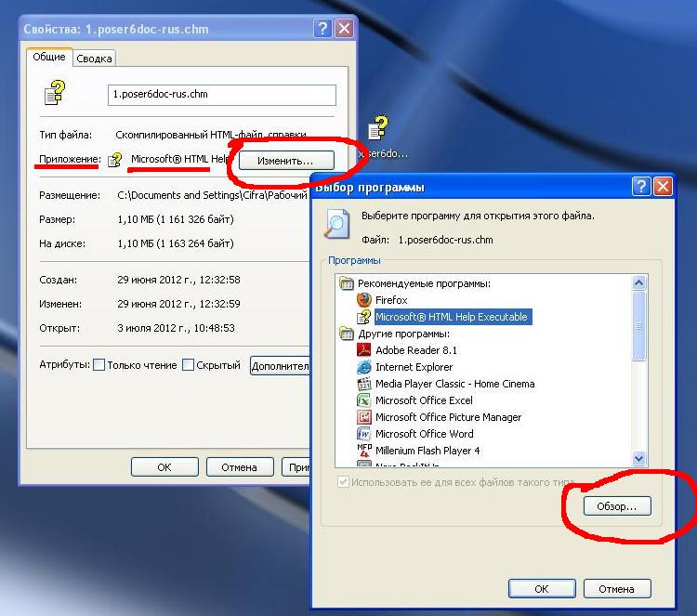This screenshot has width=697, height=616.
Task: Click the Millenium Flash Player 4 icon
Action: tap(364, 451)
